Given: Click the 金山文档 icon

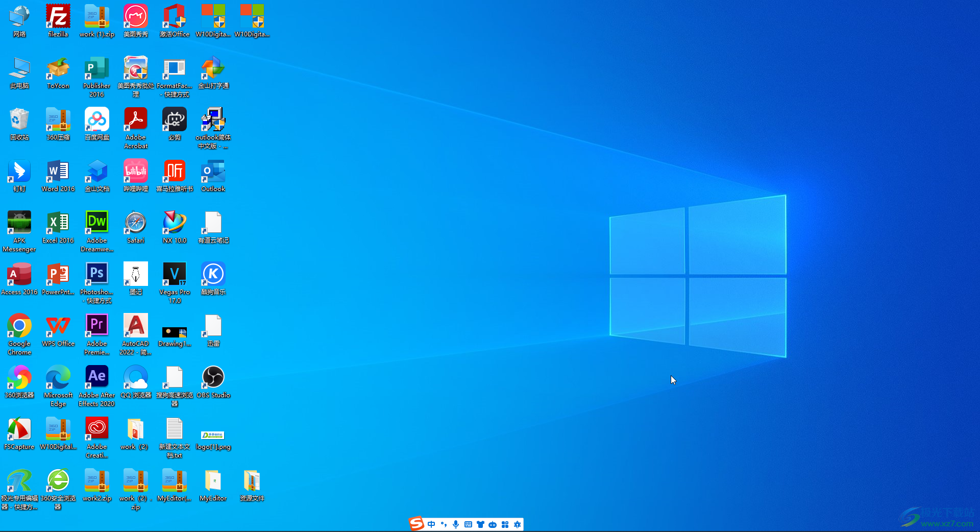Looking at the screenshot, I should point(96,172).
